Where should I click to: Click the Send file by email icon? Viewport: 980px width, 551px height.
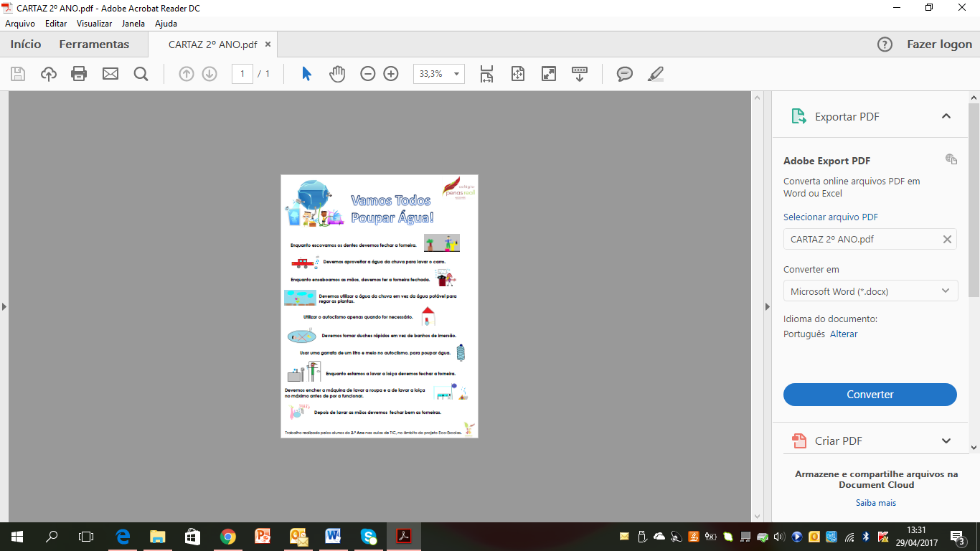click(110, 74)
